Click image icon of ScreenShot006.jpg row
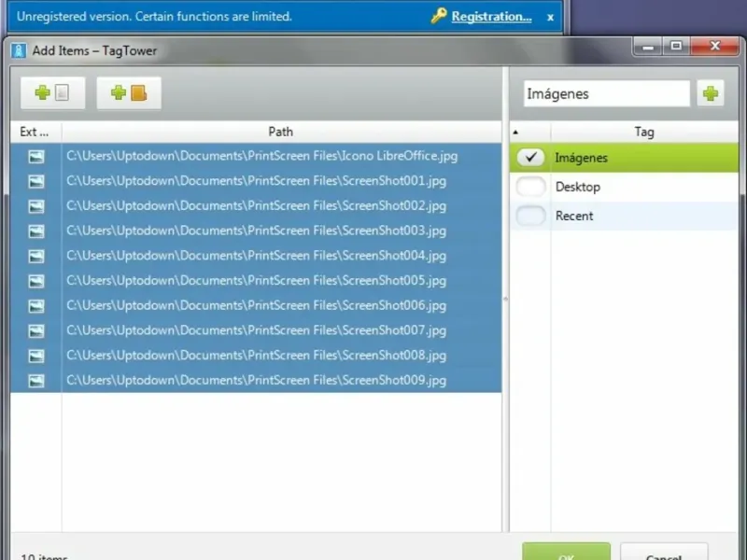Viewport: 747px width, 560px height. (36, 306)
